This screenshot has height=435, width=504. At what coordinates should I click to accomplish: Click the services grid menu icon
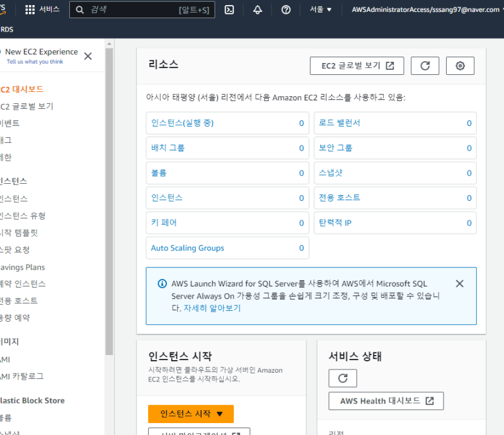(30, 9)
